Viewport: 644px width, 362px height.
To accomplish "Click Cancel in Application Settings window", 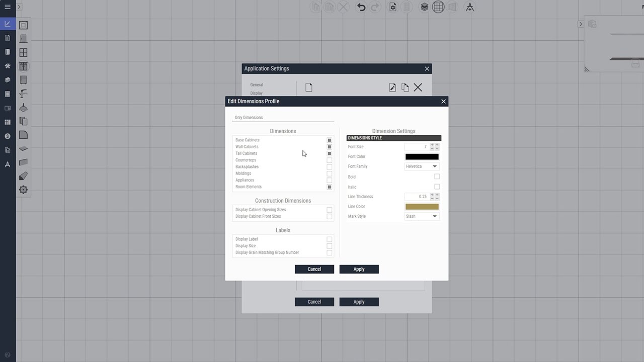I will (314, 302).
